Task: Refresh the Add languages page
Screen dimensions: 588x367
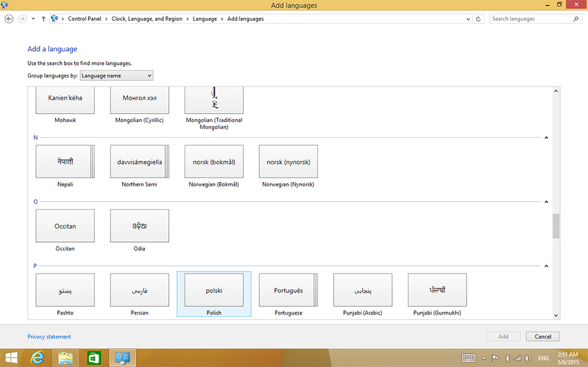Action: point(478,19)
